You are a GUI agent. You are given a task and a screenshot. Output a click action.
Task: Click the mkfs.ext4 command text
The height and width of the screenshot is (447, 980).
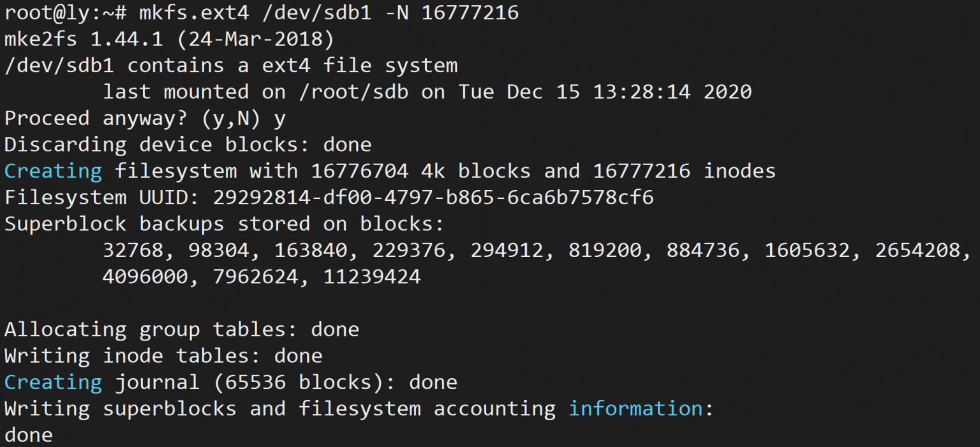[x=193, y=12]
